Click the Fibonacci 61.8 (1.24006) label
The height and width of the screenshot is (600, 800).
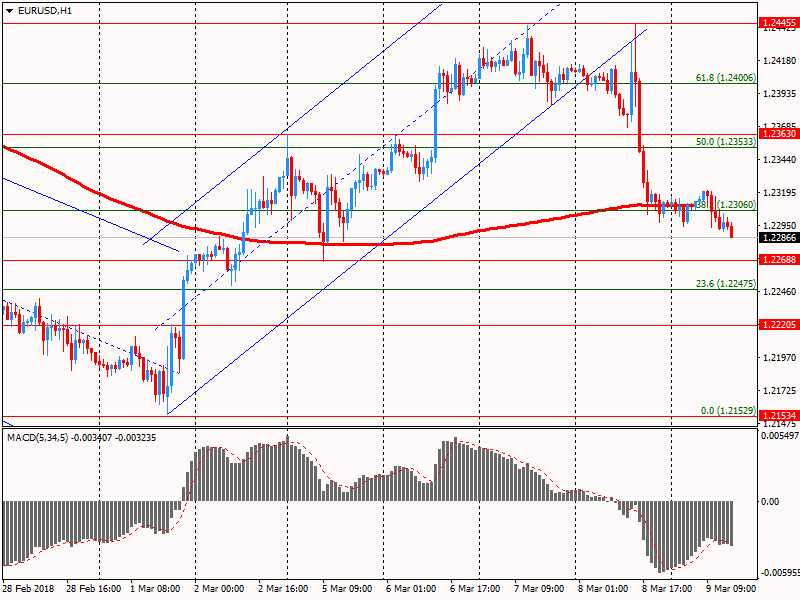(x=726, y=78)
